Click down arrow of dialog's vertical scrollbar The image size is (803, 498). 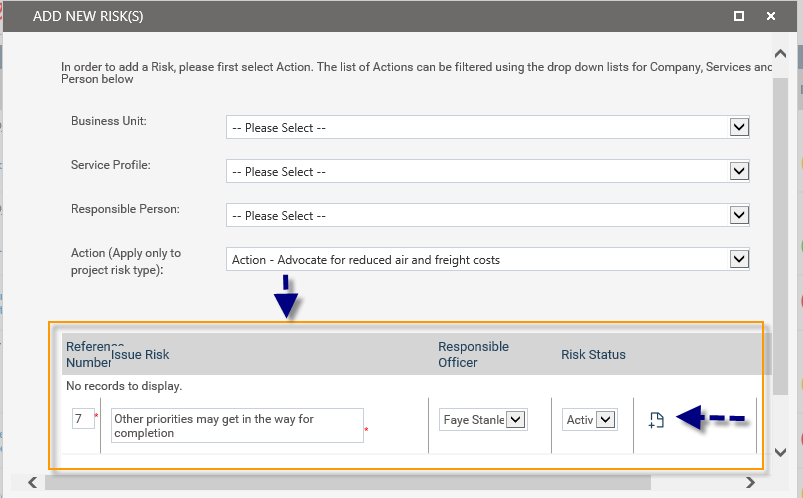781,453
